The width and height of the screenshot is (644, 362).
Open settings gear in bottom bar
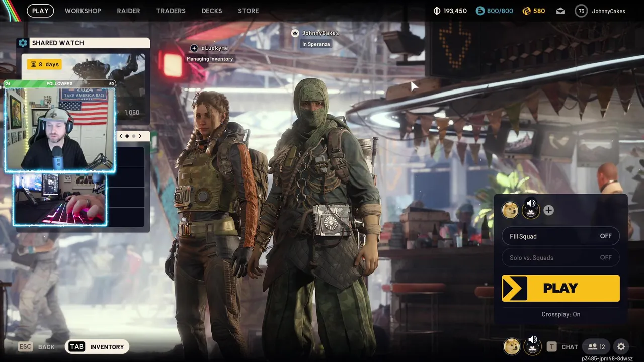tap(621, 346)
